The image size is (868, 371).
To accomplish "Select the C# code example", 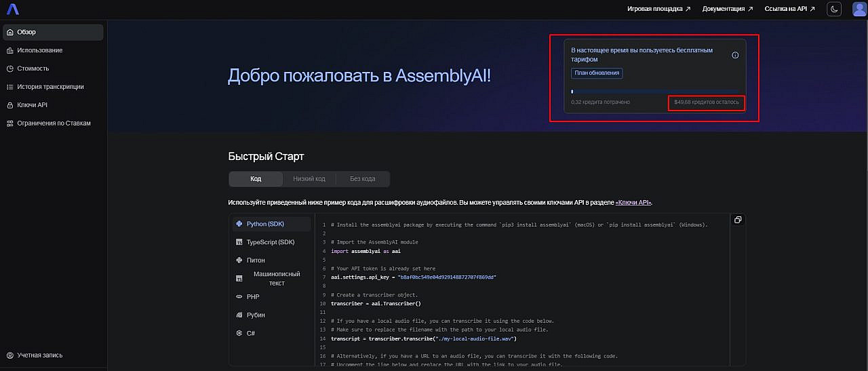I will pyautogui.click(x=271, y=334).
